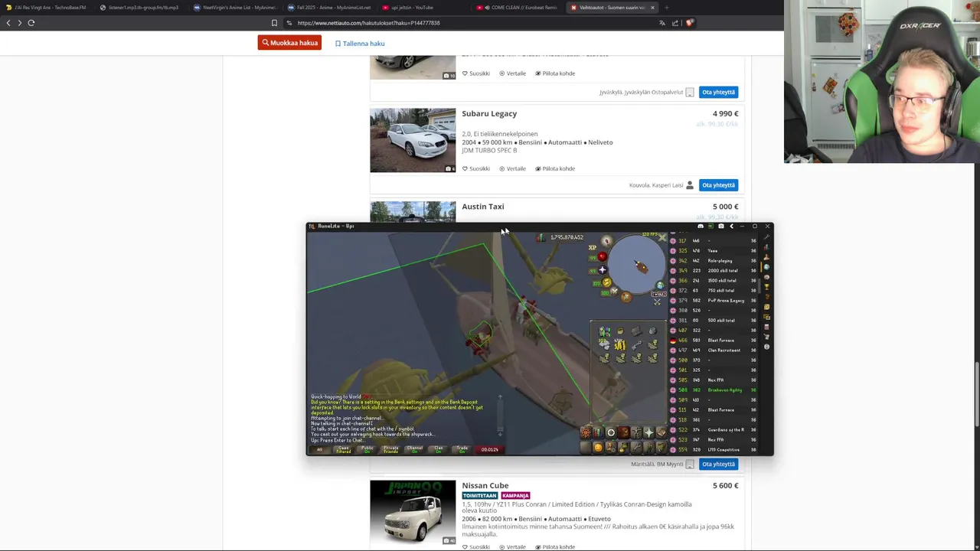Click the address bar bookmark icon
Screen dimensions: 980x551
[x=274, y=23]
